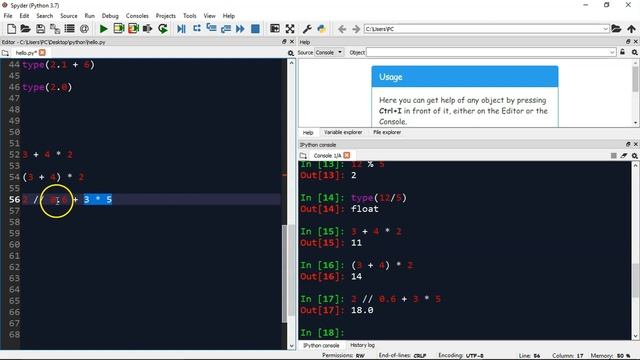Save file using the floppy disk icon

coord(40,29)
